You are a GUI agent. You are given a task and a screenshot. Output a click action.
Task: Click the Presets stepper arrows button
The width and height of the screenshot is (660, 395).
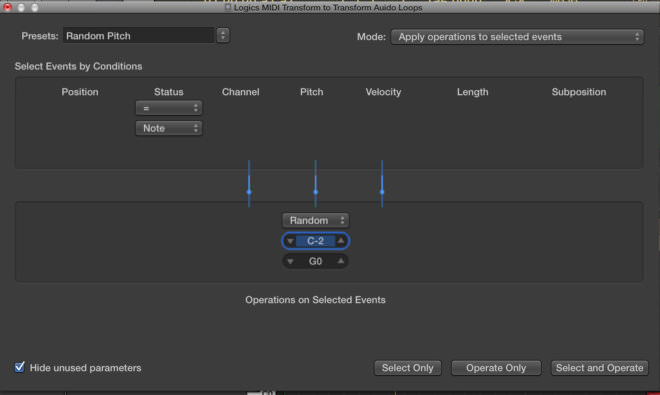(223, 35)
